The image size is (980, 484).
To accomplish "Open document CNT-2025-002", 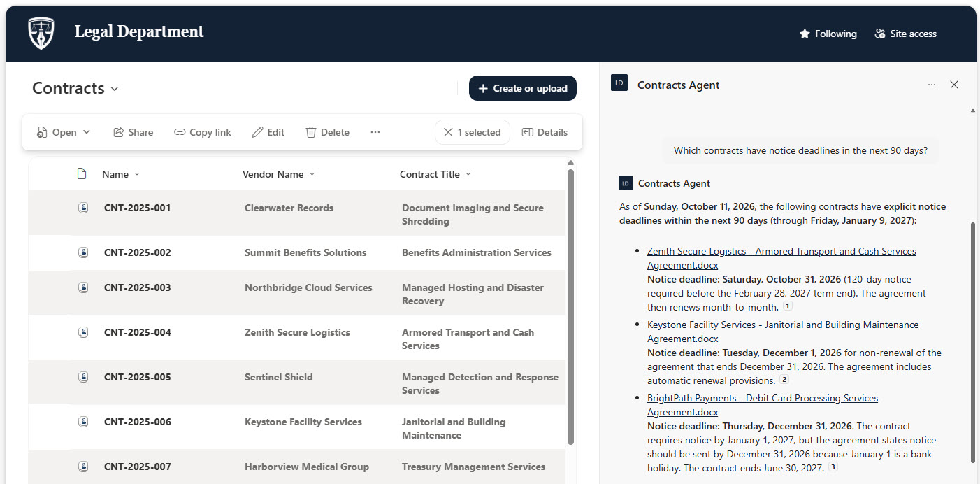I will (138, 252).
